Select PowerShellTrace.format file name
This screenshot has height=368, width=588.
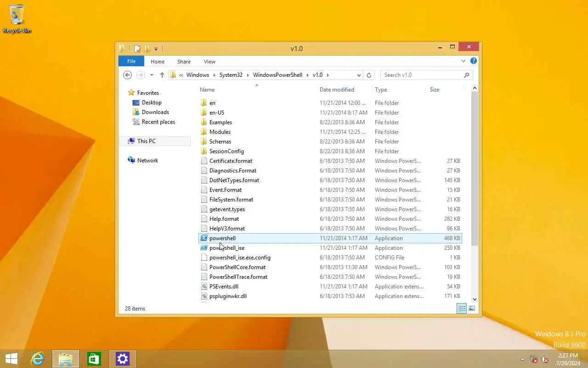(x=238, y=277)
